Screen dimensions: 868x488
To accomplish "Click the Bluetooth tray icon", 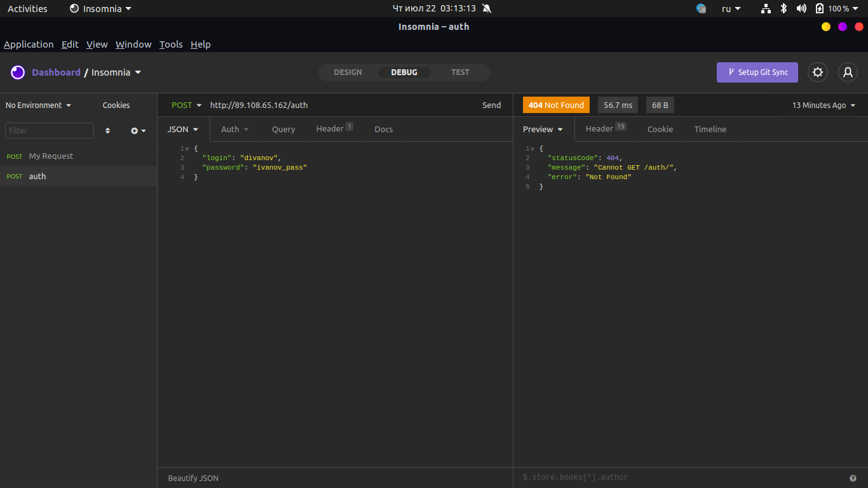I will tap(783, 8).
